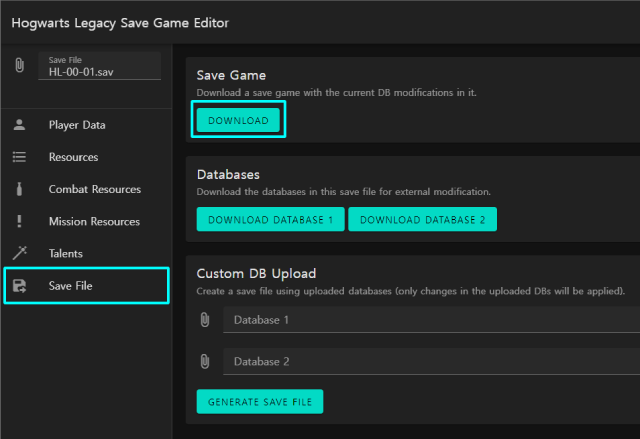640x439 pixels.
Task: Click the Combat Resources bottle icon
Action: (x=19, y=189)
